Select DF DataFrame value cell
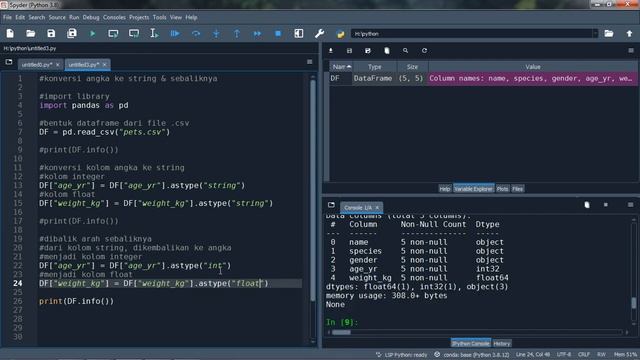 point(532,78)
